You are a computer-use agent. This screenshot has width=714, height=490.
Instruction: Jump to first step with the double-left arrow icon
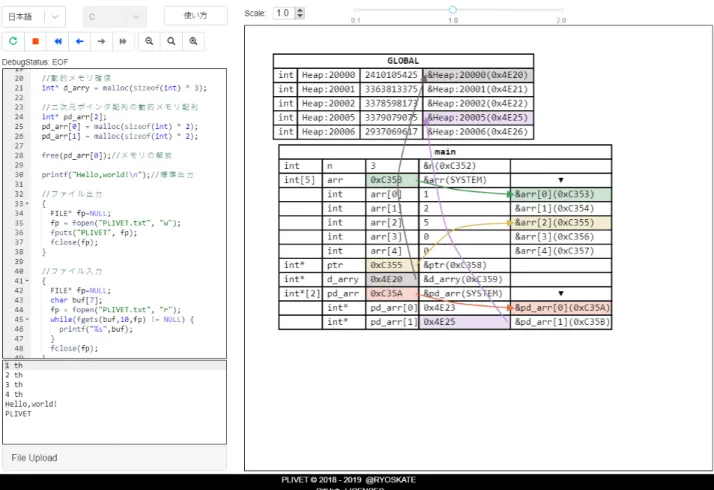click(58, 41)
